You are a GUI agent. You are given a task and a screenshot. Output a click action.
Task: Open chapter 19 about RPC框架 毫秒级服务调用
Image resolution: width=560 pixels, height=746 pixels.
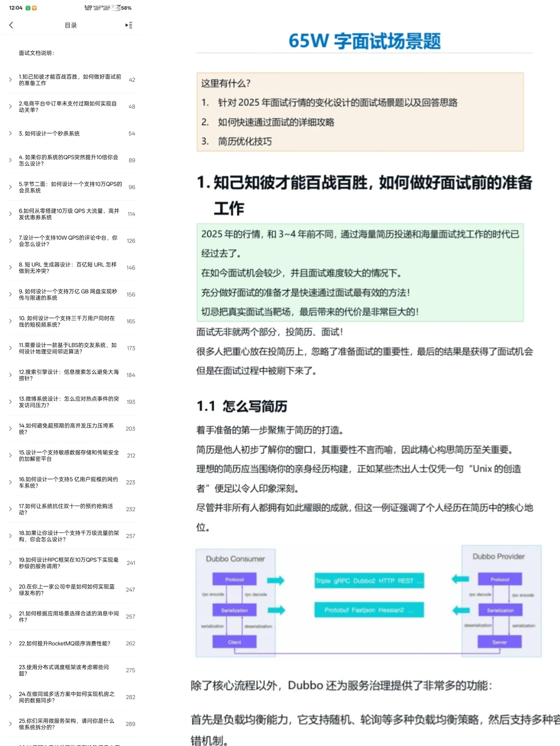(x=67, y=562)
